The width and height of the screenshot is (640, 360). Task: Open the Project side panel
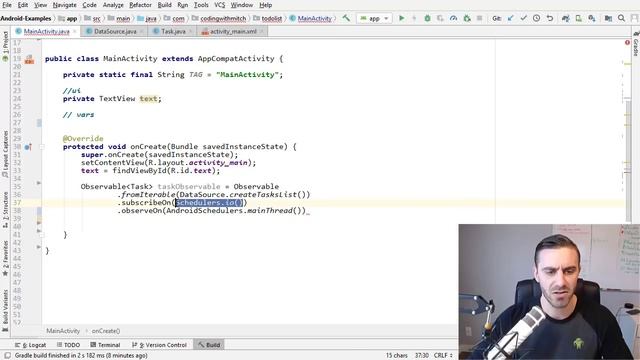point(5,46)
